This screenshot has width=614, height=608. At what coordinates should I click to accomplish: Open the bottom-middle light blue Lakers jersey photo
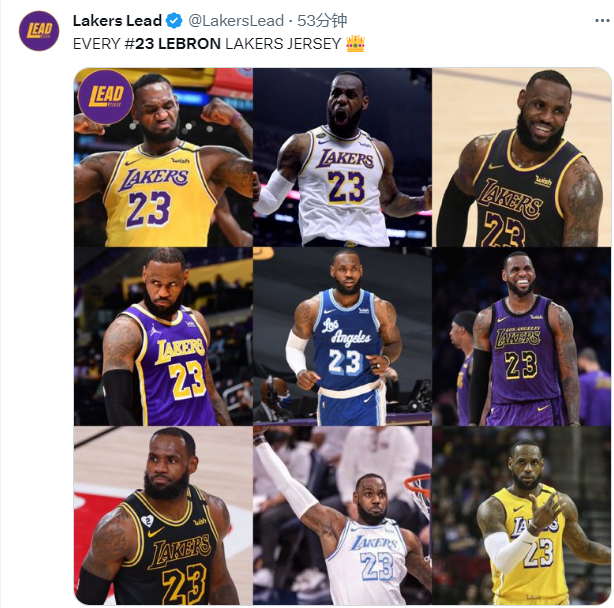[x=342, y=516]
